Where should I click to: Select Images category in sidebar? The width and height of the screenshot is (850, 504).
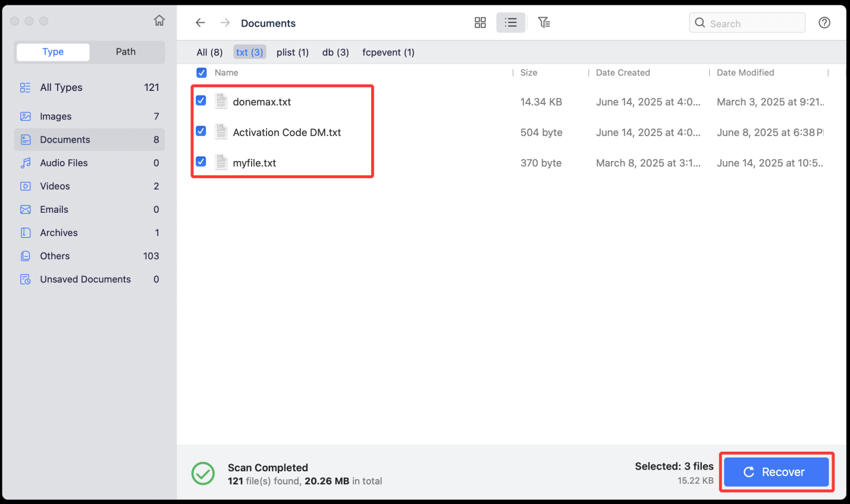click(56, 116)
